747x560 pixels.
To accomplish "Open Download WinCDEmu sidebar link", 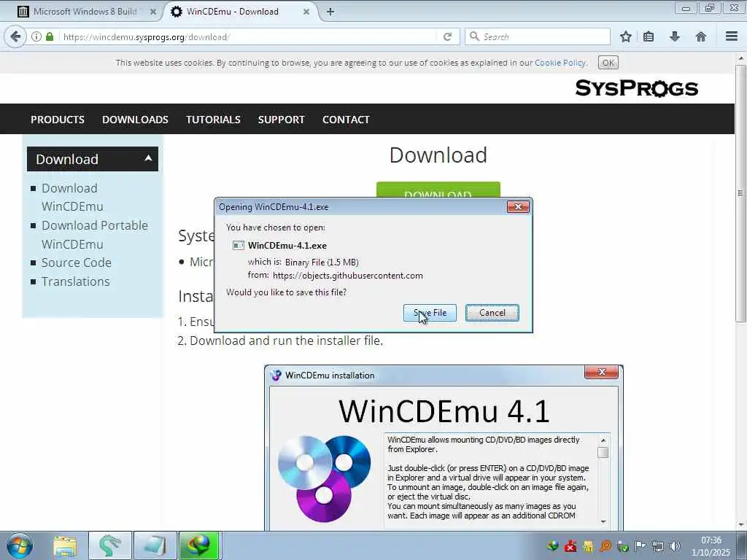I will coord(72,197).
